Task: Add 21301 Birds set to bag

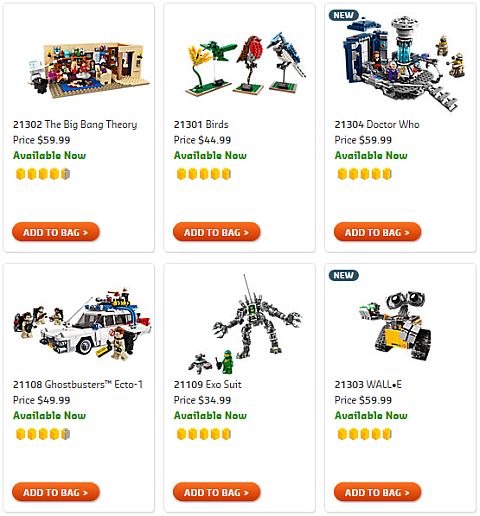Action: click(x=216, y=232)
